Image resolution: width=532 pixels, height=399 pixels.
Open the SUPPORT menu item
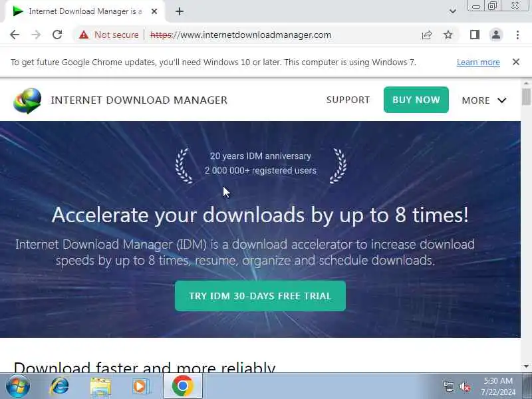pyautogui.click(x=348, y=100)
